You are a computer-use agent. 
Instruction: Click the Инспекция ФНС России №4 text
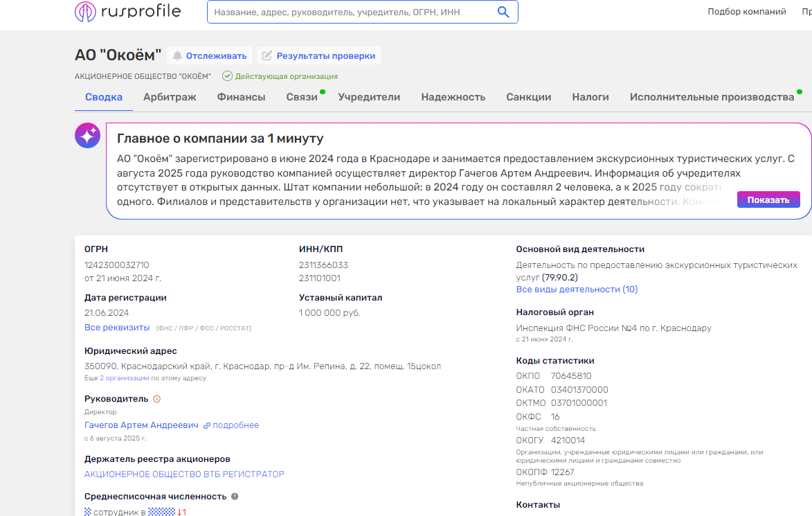click(613, 328)
